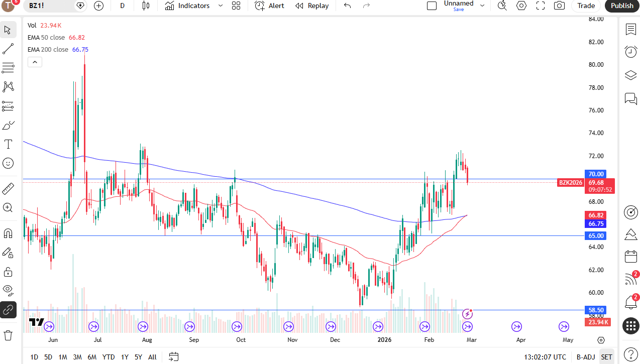Open the go to date calendar

click(174, 357)
